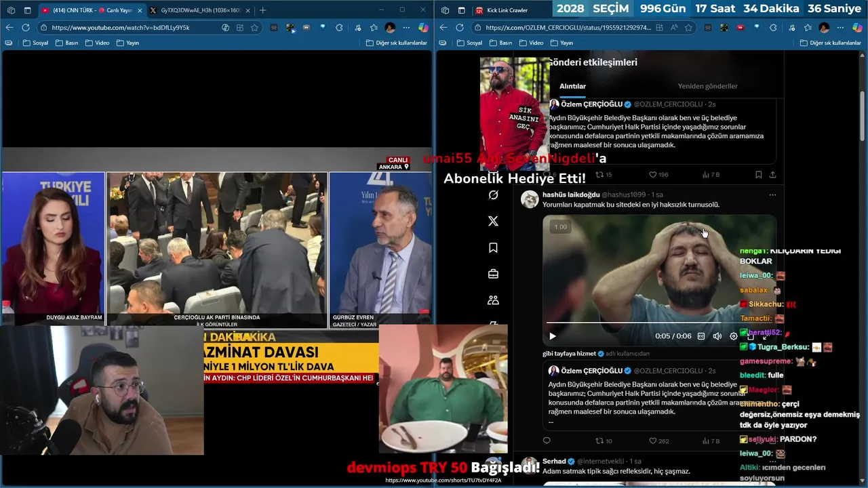Open Sosyal bookmarks folder in left browser
The image size is (868, 488).
point(35,43)
